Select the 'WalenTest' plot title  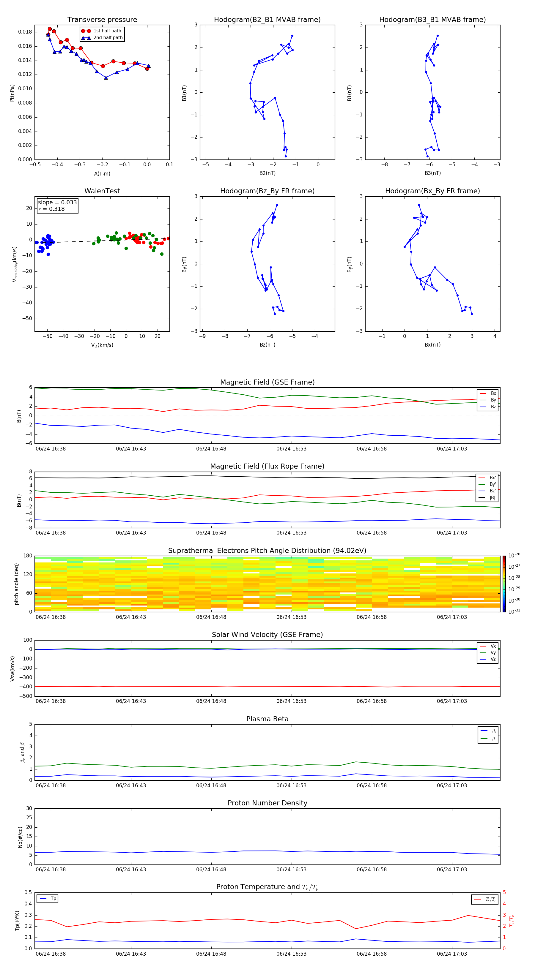coord(102,191)
